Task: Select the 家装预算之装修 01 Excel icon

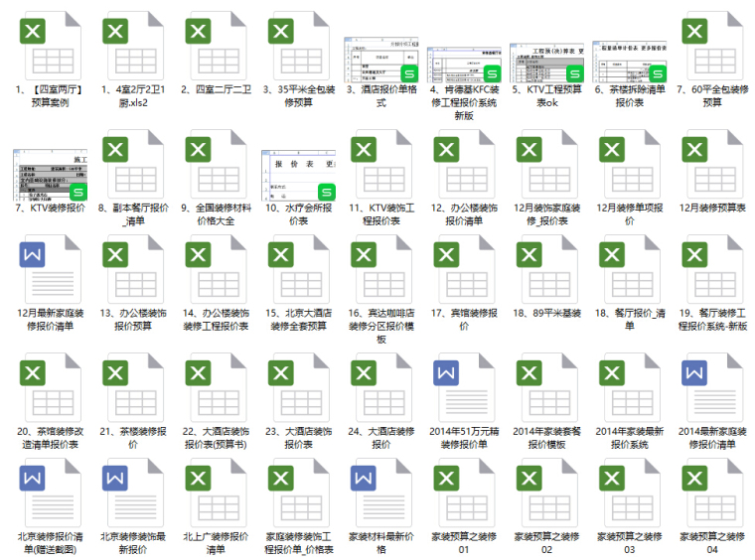Action: tap(464, 493)
